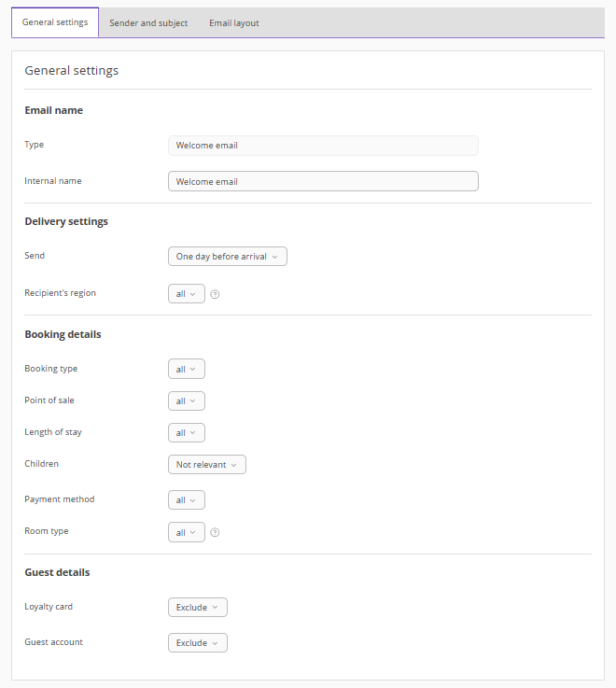
Task: Open the Send timing dropdown
Action: tap(228, 257)
